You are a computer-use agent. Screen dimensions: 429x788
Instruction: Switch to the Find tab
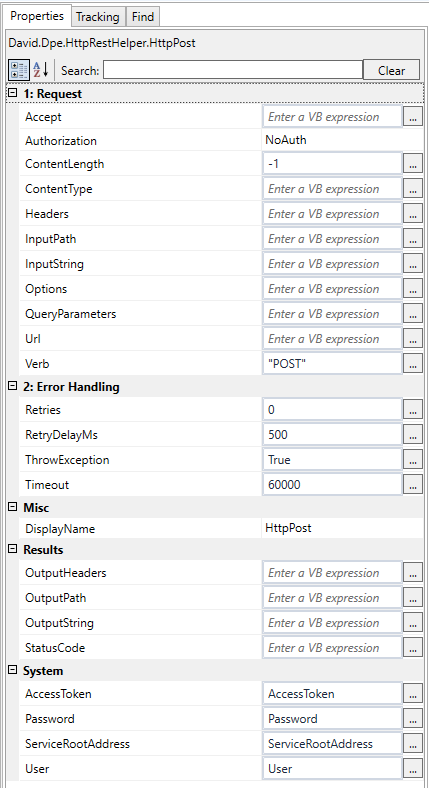point(143,17)
